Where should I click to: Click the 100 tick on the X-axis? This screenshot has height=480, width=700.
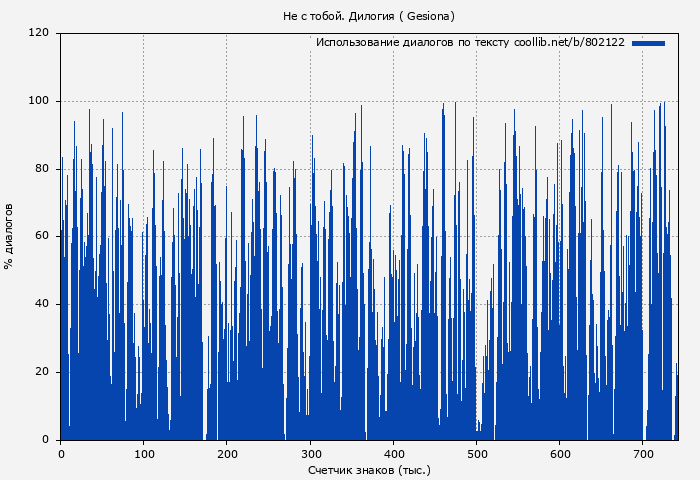[143, 452]
